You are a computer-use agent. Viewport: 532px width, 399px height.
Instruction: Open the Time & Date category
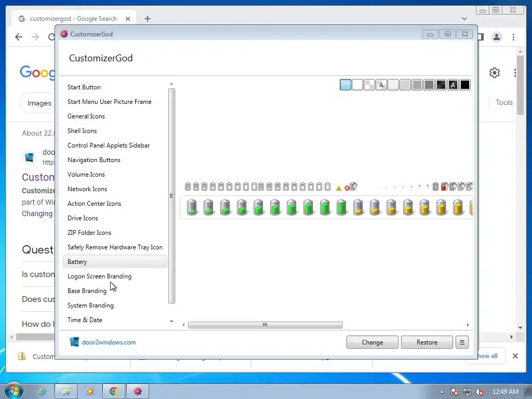coord(85,320)
